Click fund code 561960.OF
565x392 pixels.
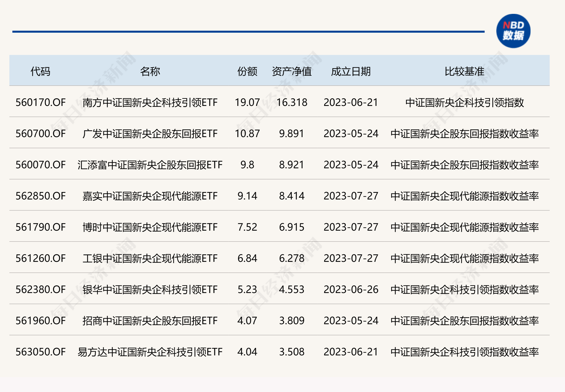[41, 321]
